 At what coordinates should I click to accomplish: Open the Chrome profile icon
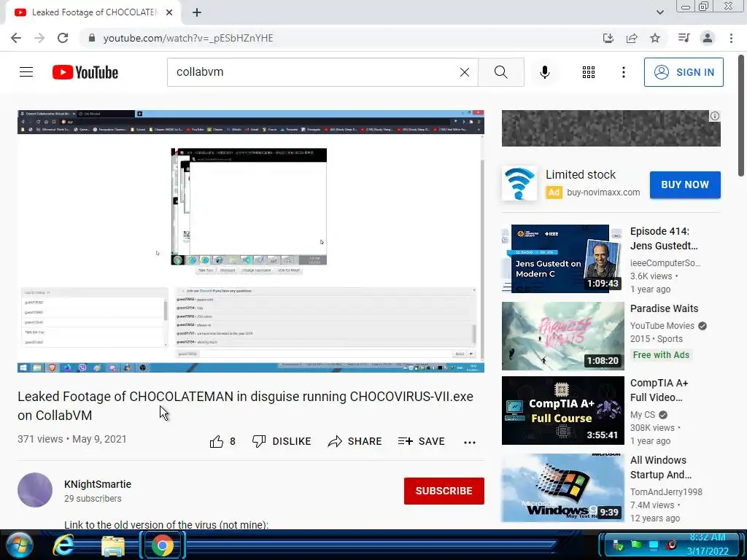pos(708,38)
